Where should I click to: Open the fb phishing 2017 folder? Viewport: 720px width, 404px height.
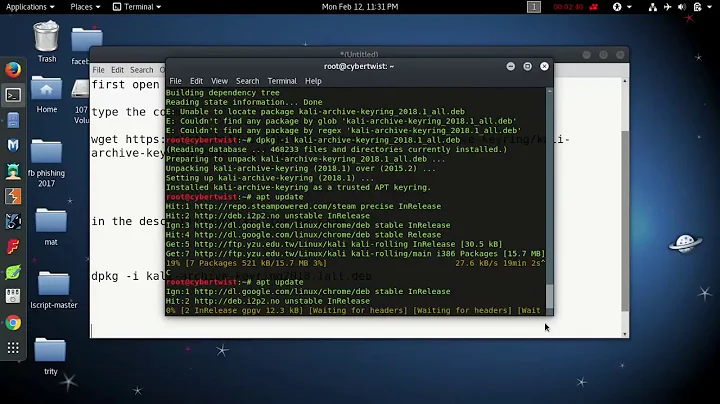tap(46, 163)
